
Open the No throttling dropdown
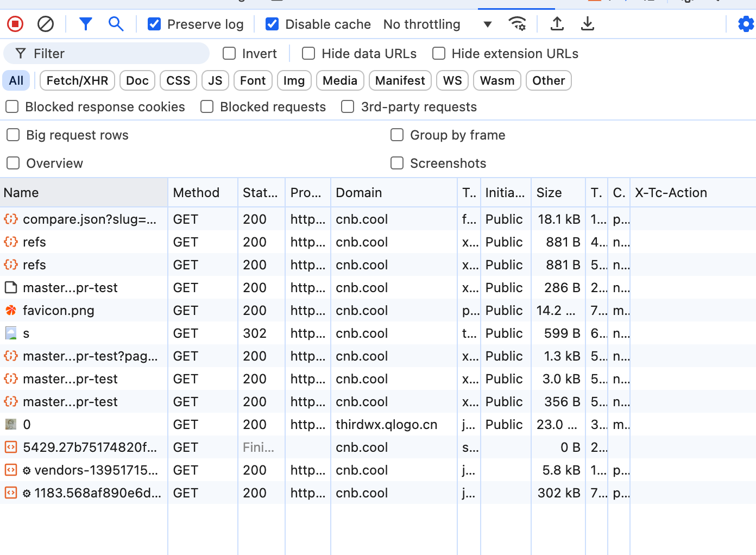(437, 24)
